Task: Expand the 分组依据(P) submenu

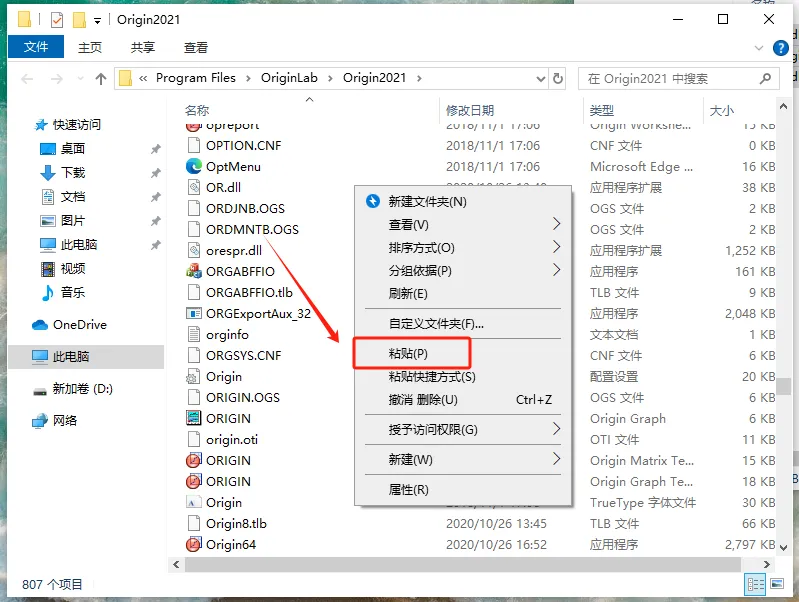Action: [x=556, y=270]
